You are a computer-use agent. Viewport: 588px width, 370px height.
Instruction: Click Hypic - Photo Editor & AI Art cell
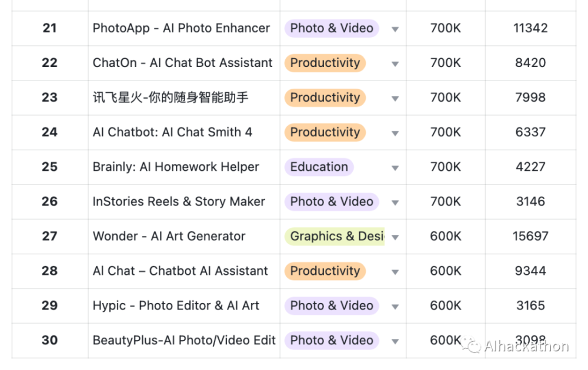click(x=184, y=306)
